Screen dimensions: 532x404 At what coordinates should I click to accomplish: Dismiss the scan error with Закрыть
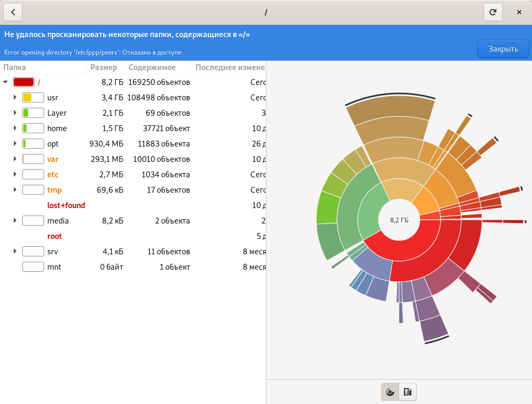503,49
